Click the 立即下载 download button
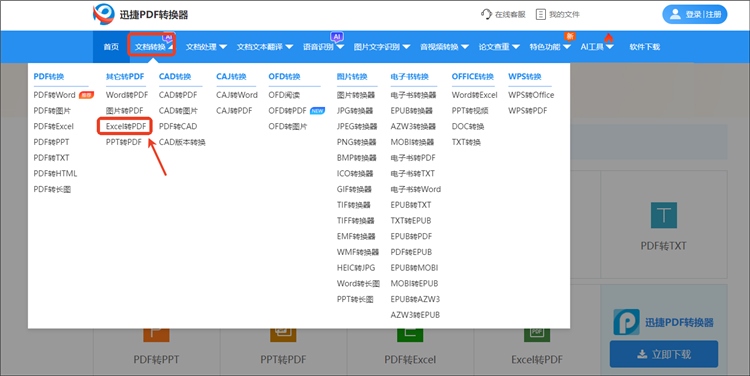The width and height of the screenshot is (750, 376). click(x=664, y=354)
